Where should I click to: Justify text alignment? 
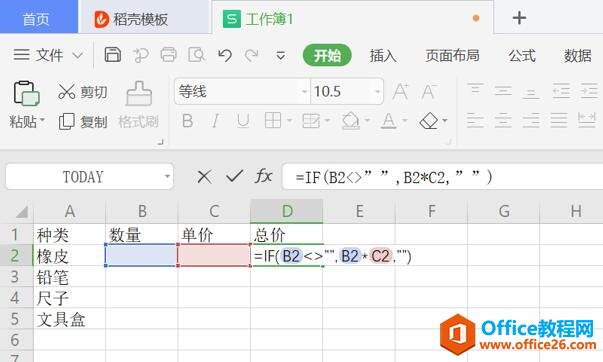(559, 120)
